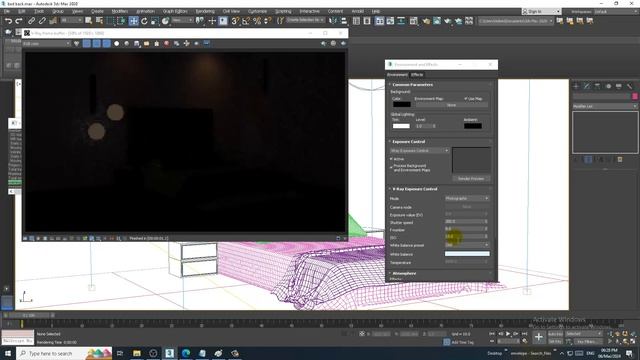The height and width of the screenshot is (360, 640).
Task: Click the Auto Key button
Action: click(555, 334)
